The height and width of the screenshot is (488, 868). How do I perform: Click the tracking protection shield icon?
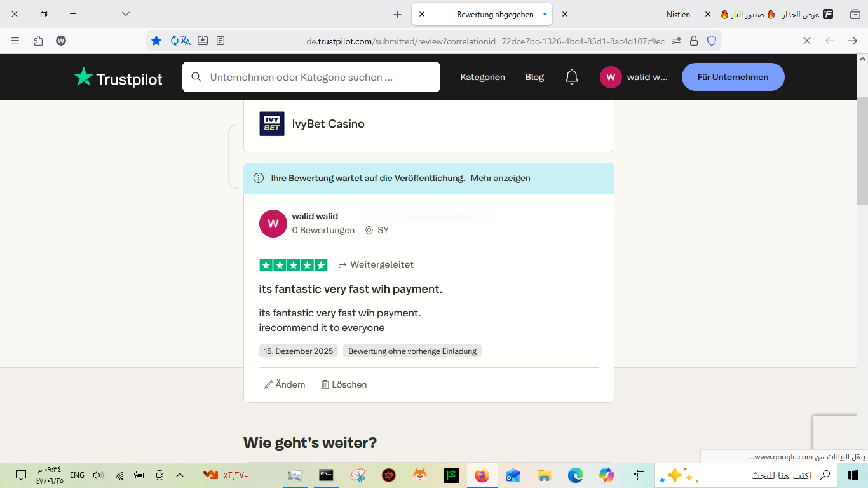click(712, 41)
